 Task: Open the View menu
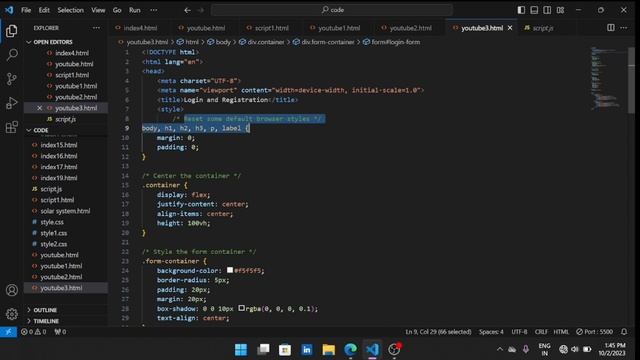98,10
